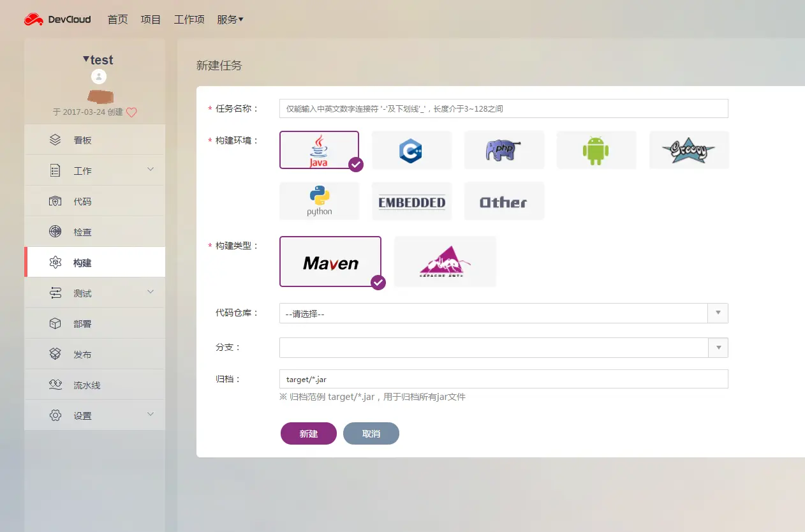Click the heart favorite icon
Image resolution: width=805 pixels, height=532 pixels.
click(131, 112)
